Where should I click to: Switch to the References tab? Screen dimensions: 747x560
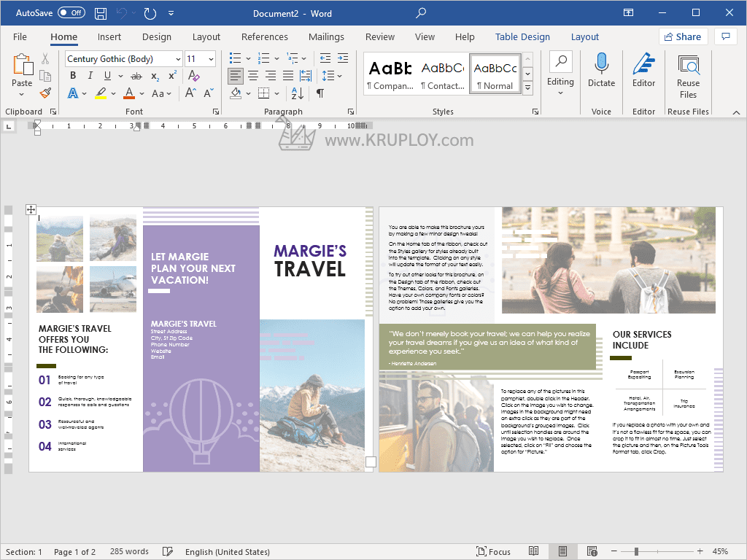point(264,37)
